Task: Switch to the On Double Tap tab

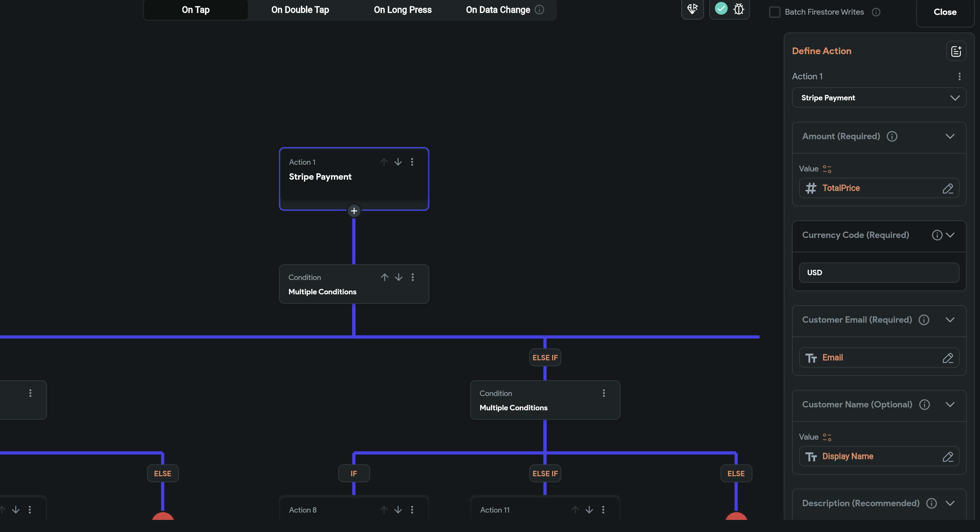Action: click(300, 10)
